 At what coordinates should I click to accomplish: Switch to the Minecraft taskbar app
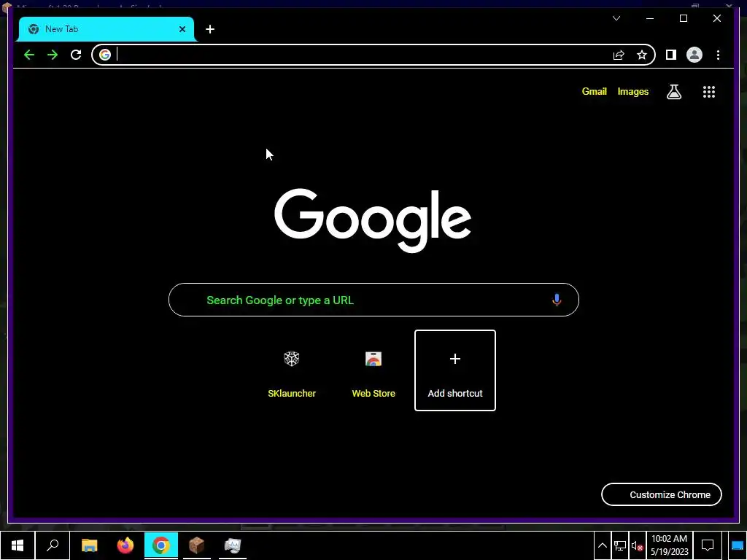(197, 545)
